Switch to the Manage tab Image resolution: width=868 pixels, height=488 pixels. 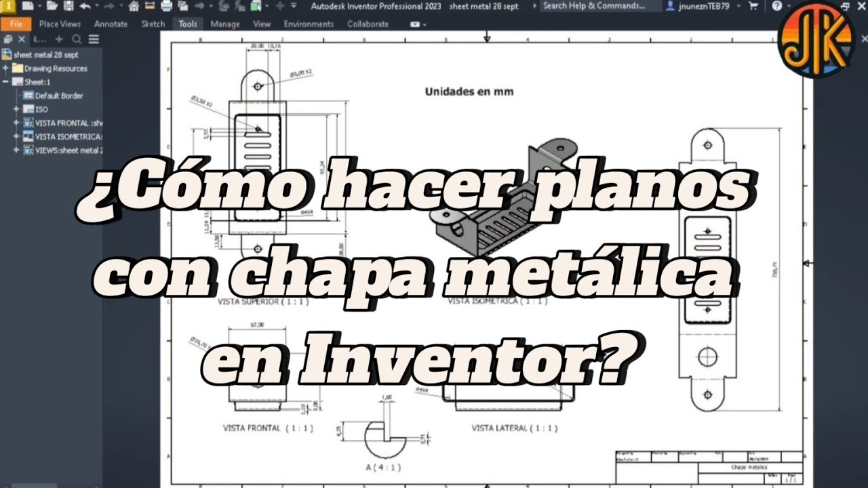point(225,24)
